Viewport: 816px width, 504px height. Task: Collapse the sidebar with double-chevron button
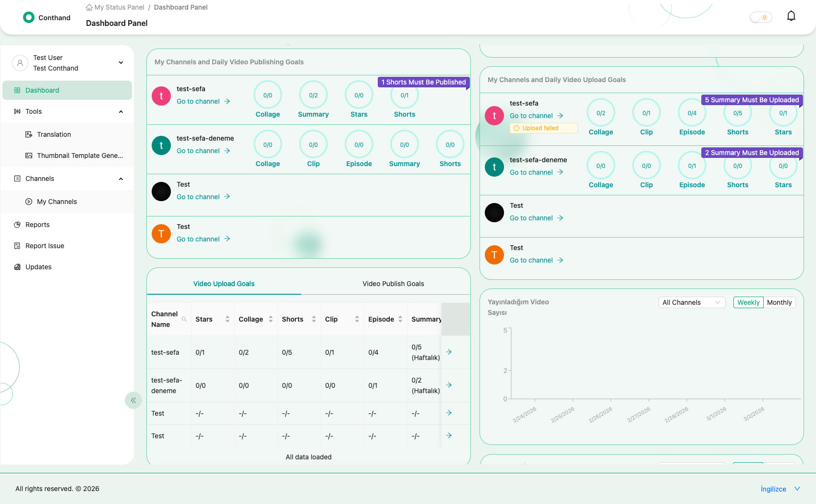point(133,400)
